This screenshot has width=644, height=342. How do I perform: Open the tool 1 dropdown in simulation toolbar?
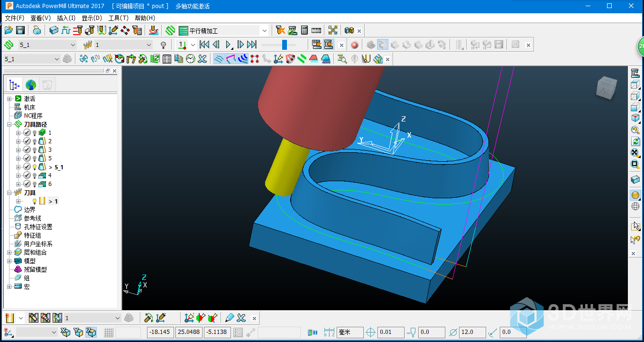(149, 45)
